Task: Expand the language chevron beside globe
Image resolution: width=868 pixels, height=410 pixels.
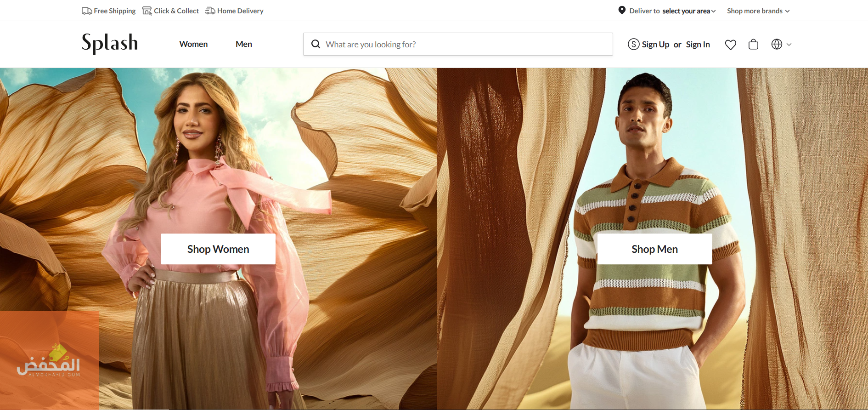Action: (x=789, y=45)
